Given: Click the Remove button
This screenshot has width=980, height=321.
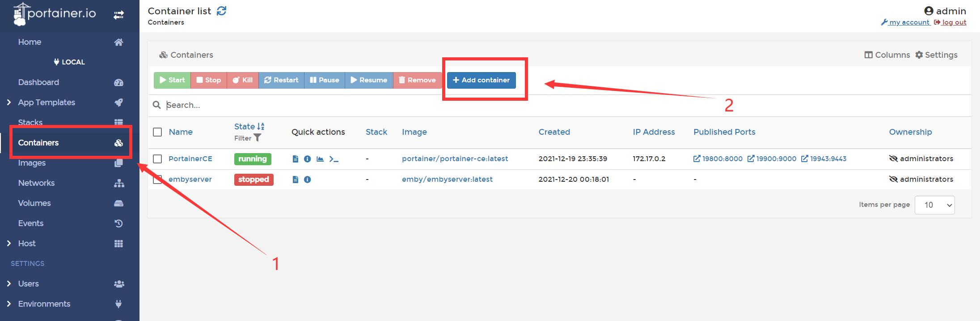Looking at the screenshot, I should (417, 80).
